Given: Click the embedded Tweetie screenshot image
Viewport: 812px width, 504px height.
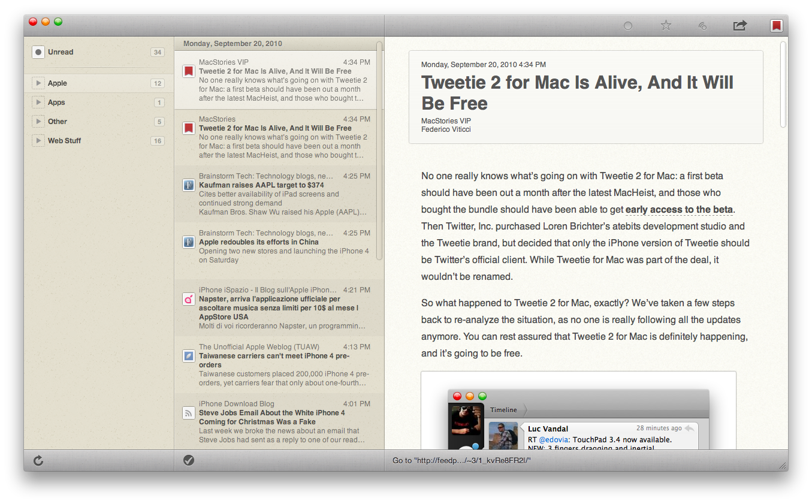Looking at the screenshot, I should point(578,414).
